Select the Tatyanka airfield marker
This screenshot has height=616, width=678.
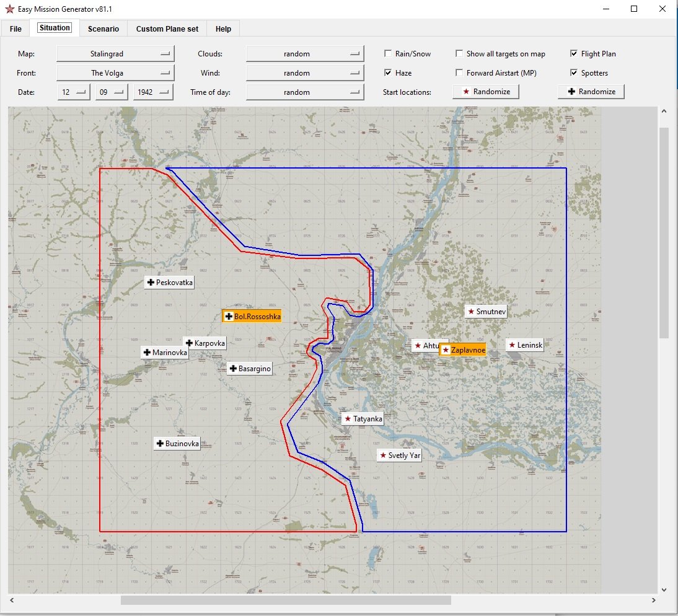pos(363,419)
